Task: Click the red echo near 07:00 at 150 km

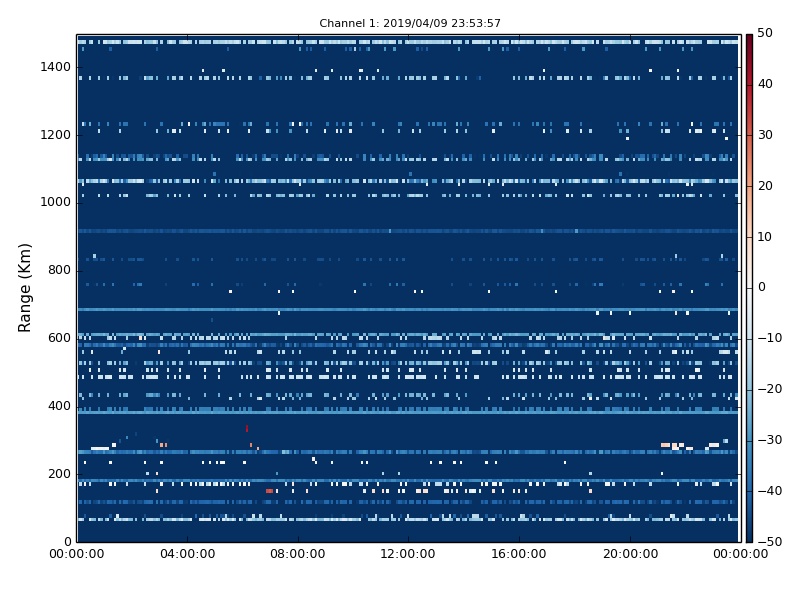Action: pos(270,491)
